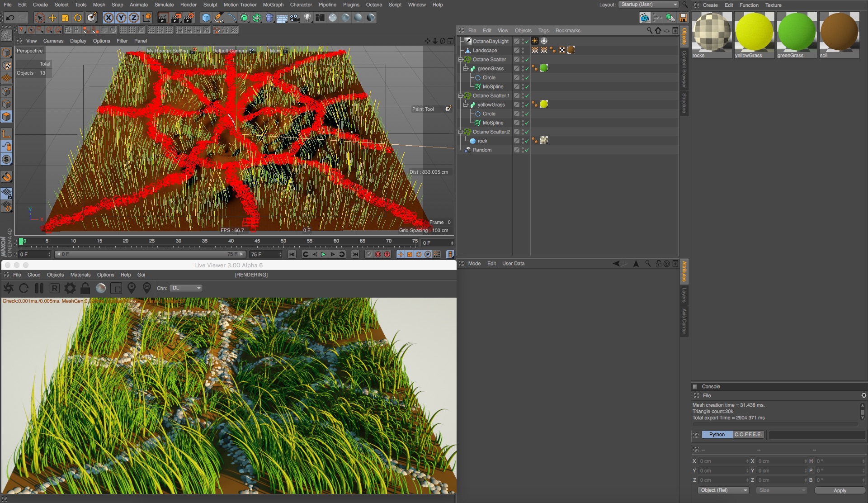Open the Chn channel dropdown
Image resolution: width=868 pixels, height=503 pixels.
186,288
